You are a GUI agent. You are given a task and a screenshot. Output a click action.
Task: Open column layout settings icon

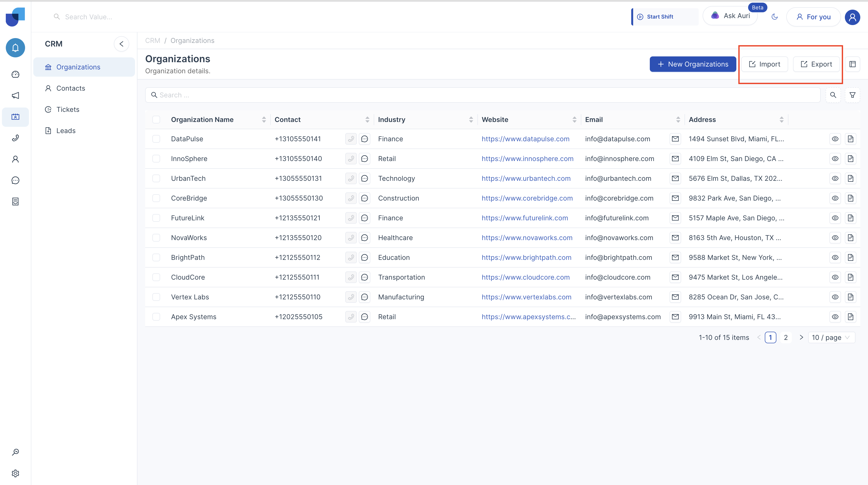point(852,64)
